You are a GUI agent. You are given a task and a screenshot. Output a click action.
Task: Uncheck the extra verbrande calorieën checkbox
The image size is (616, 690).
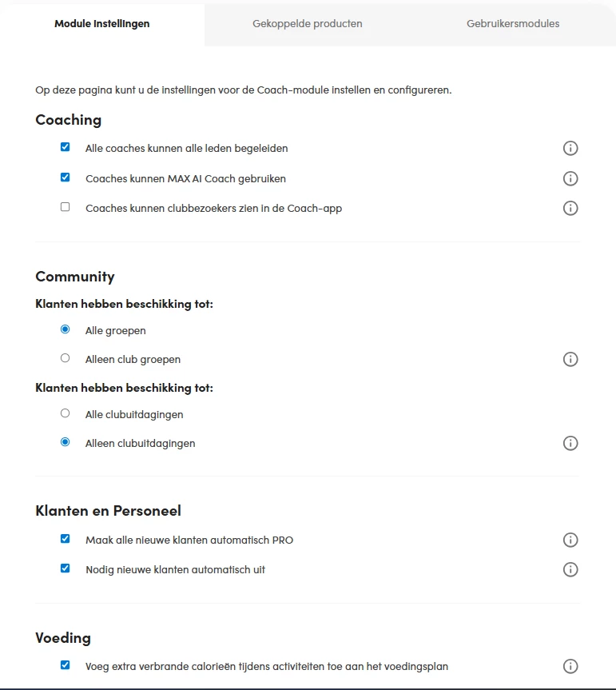66,664
